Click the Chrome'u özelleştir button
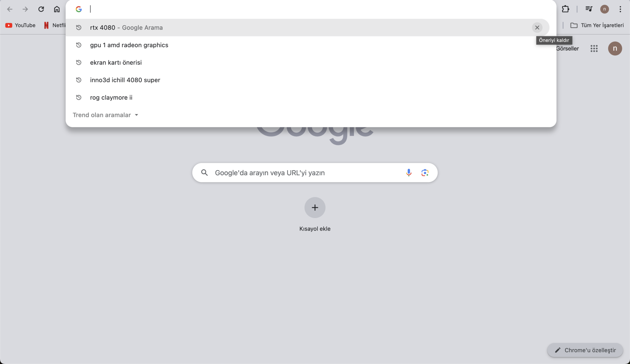This screenshot has width=630, height=364. (x=585, y=350)
